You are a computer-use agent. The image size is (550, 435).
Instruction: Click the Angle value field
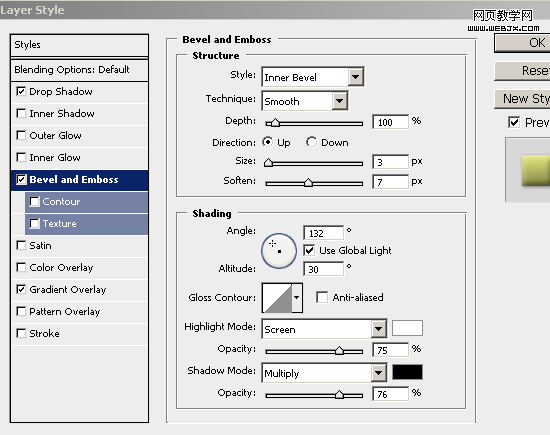coord(323,233)
